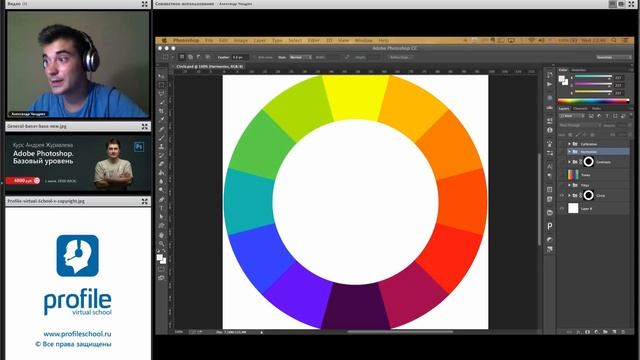The width and height of the screenshot is (640, 360).
Task: Show the Tones layer
Action: pyautogui.click(x=562, y=175)
